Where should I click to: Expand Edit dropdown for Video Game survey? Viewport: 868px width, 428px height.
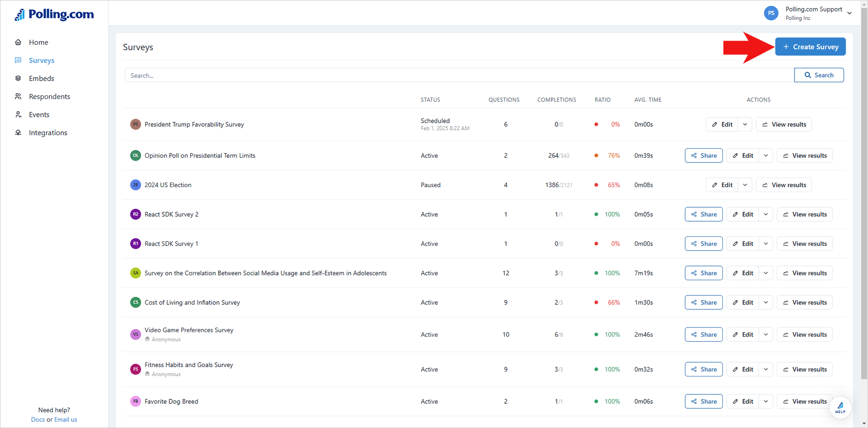766,334
